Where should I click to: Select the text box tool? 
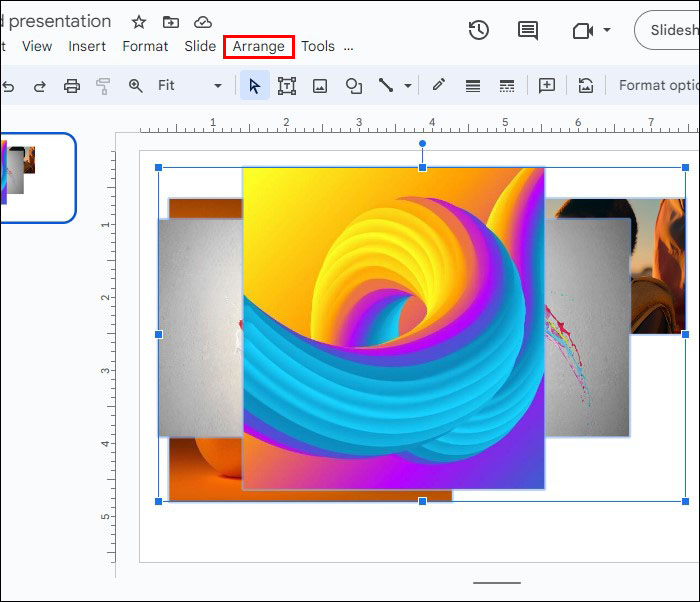[x=287, y=86]
